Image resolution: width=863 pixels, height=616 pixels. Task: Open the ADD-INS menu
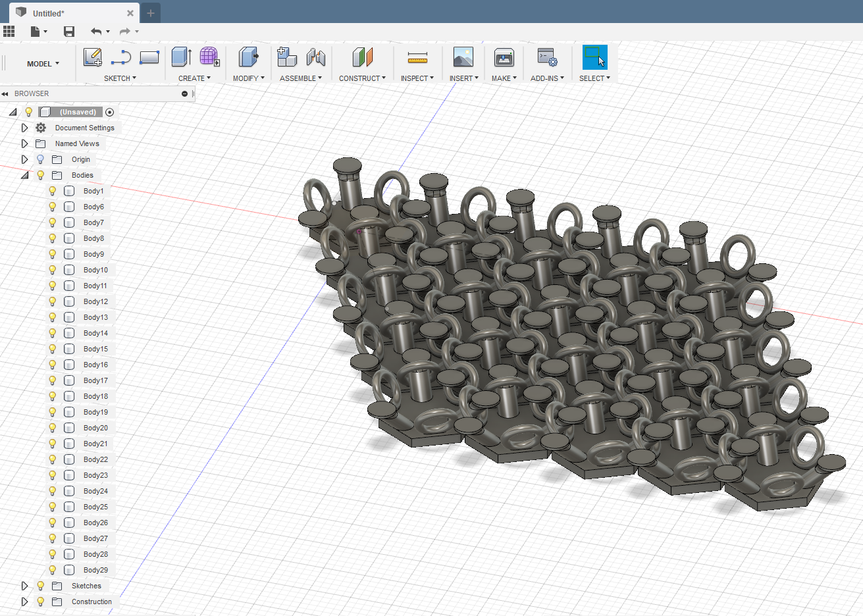[547, 78]
